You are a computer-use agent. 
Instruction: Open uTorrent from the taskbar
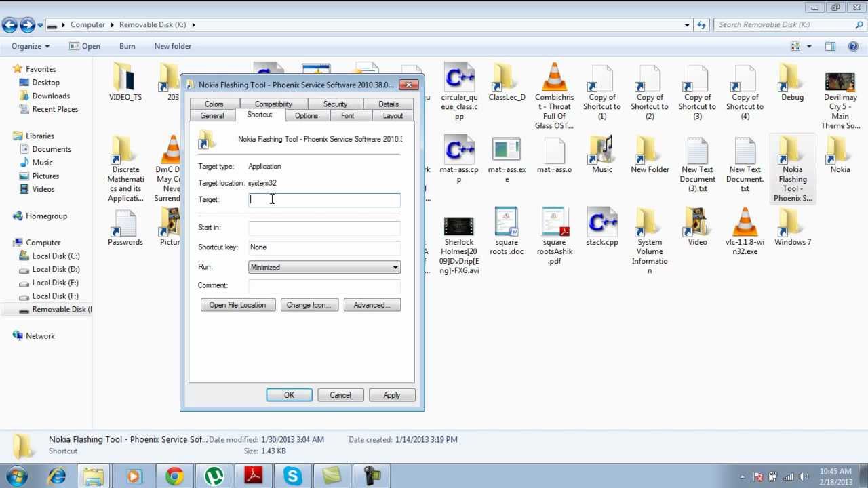coord(213,476)
